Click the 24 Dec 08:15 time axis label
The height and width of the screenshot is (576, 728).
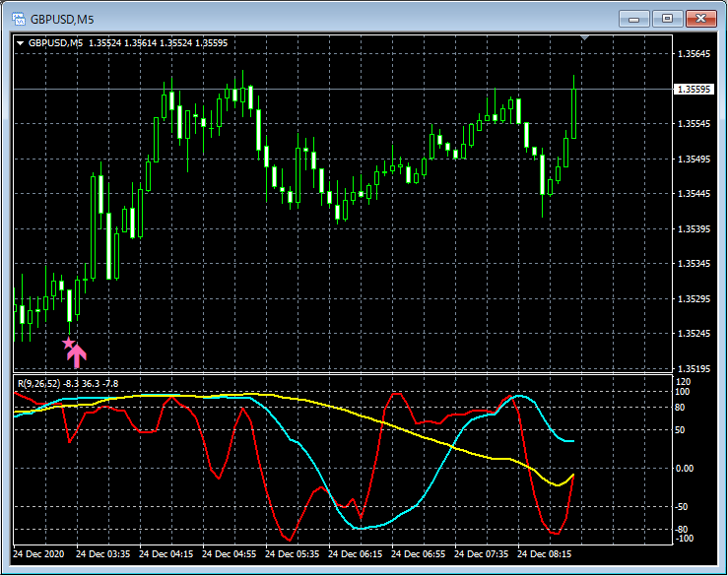pos(548,553)
